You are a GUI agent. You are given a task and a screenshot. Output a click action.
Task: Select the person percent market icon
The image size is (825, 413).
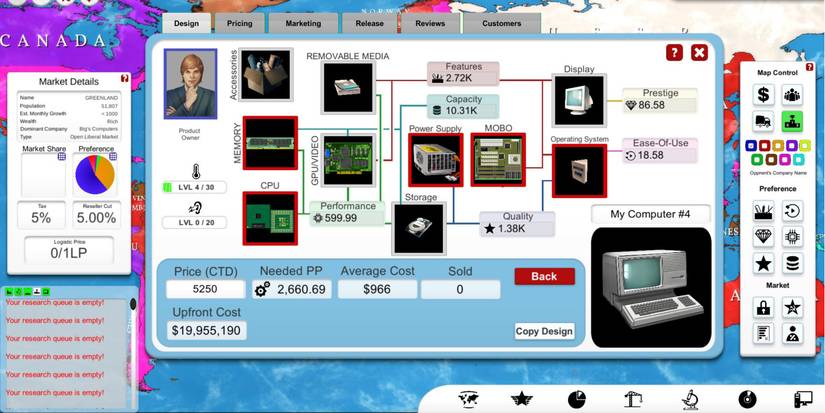click(x=792, y=334)
